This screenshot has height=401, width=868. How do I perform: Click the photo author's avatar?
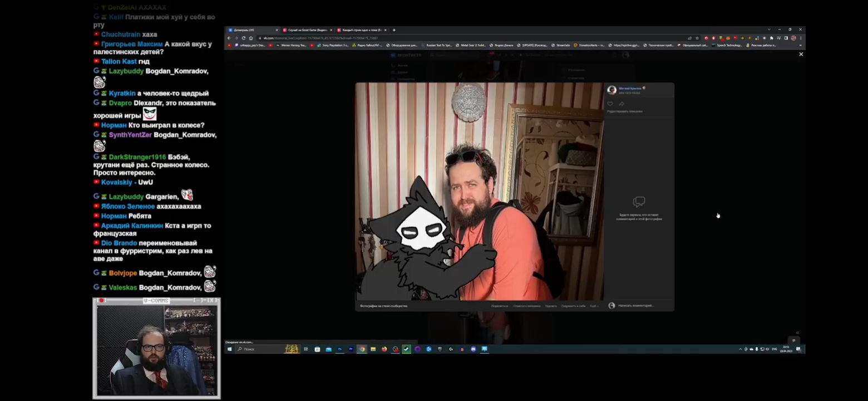coord(611,90)
